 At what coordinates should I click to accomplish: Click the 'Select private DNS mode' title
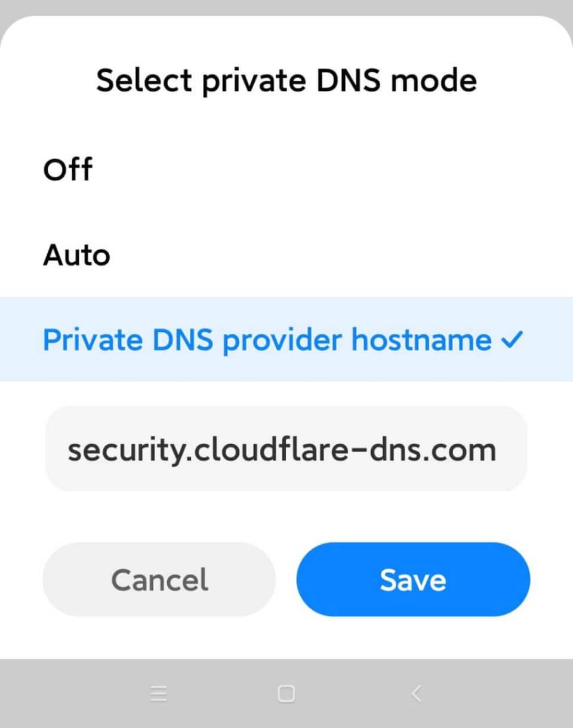286,80
